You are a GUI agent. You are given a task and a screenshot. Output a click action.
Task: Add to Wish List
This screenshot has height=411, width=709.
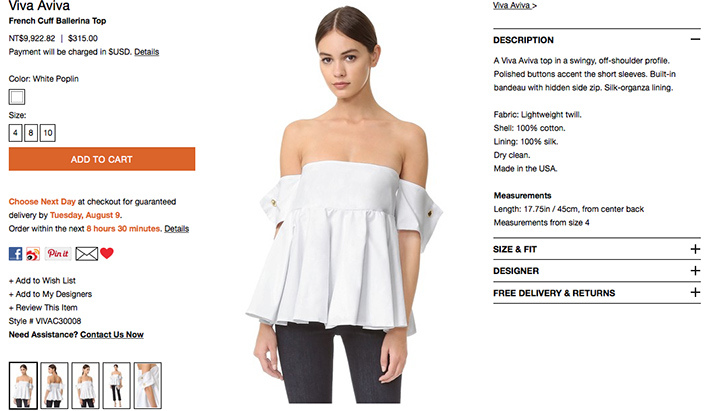coord(42,281)
